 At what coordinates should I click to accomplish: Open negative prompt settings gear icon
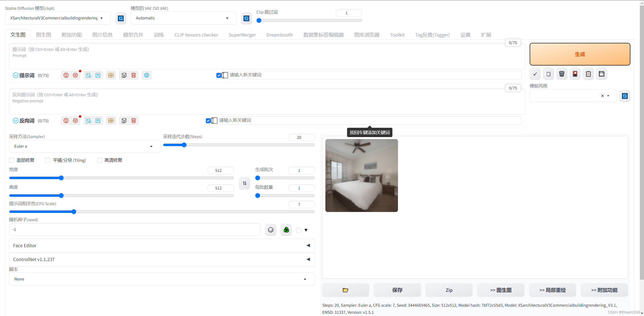coord(75,120)
